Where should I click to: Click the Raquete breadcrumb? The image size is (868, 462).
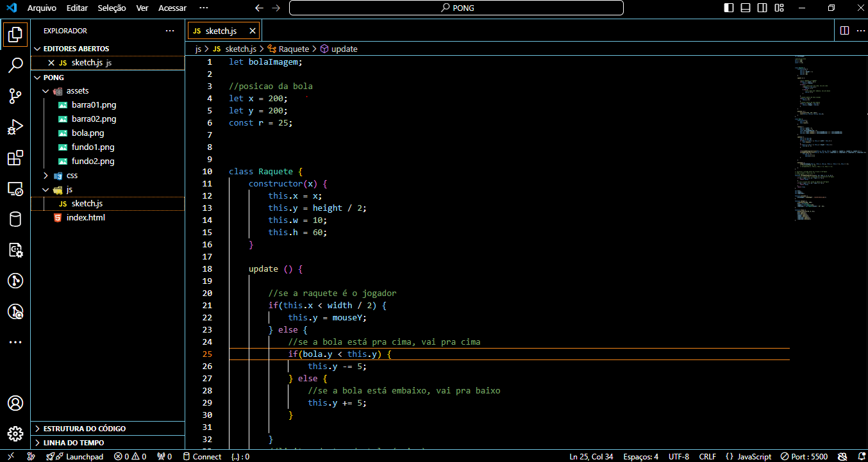[x=288, y=49]
